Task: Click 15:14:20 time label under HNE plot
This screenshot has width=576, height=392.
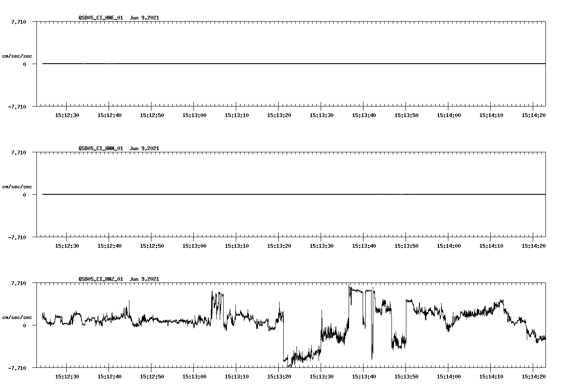Action: pyautogui.click(x=534, y=115)
